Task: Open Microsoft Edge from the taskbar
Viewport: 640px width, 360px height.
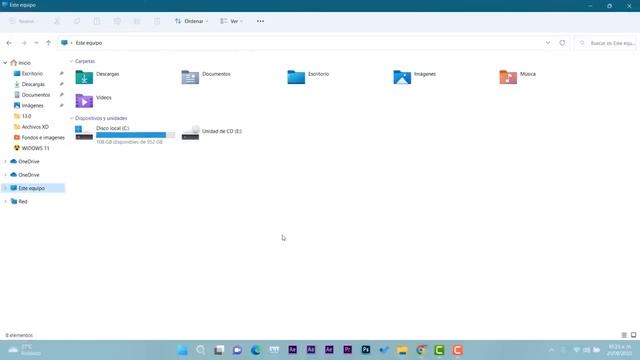Action: click(x=256, y=350)
